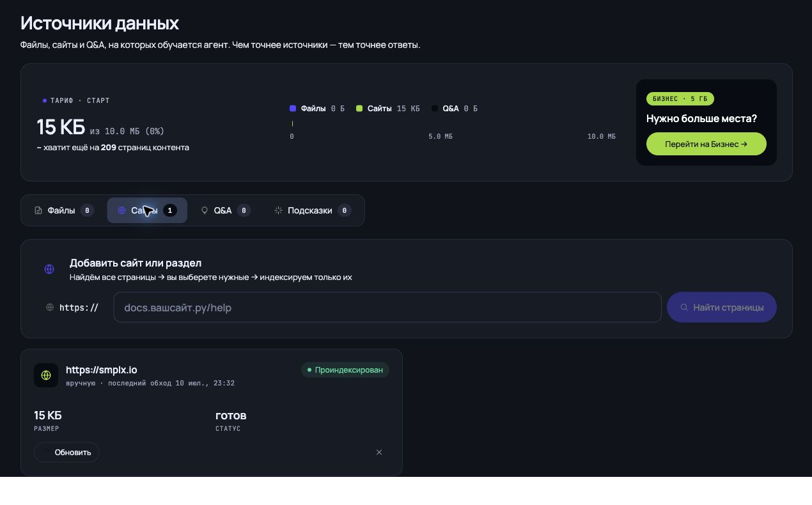Click the Обновить button
The width and height of the screenshot is (812, 505).
tap(66, 452)
